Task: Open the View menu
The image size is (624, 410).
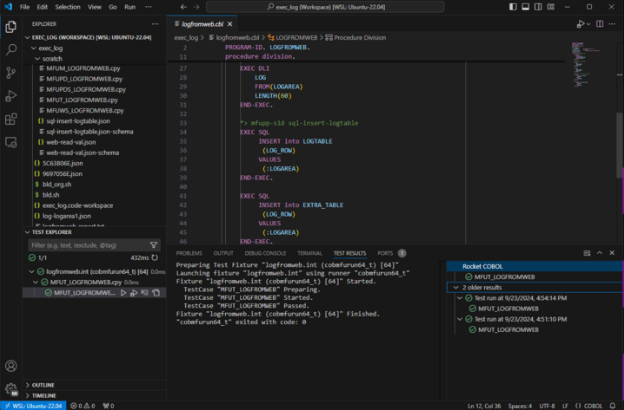Action: pos(94,7)
